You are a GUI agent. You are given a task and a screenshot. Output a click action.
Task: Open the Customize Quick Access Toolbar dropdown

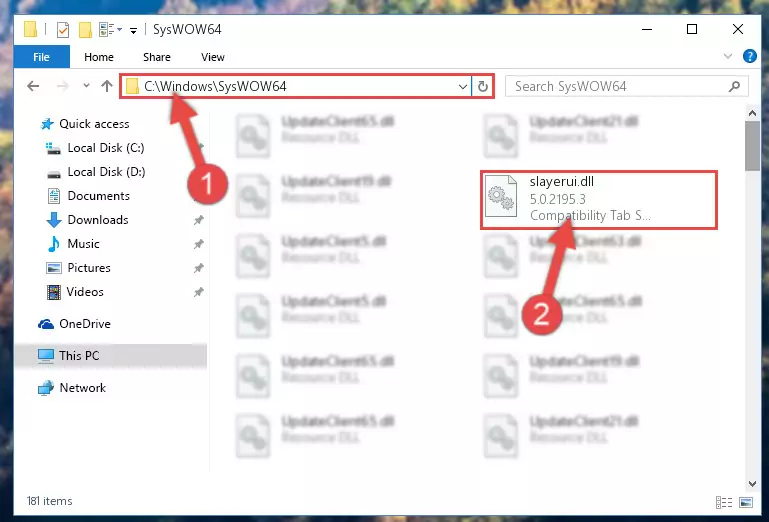point(133,30)
